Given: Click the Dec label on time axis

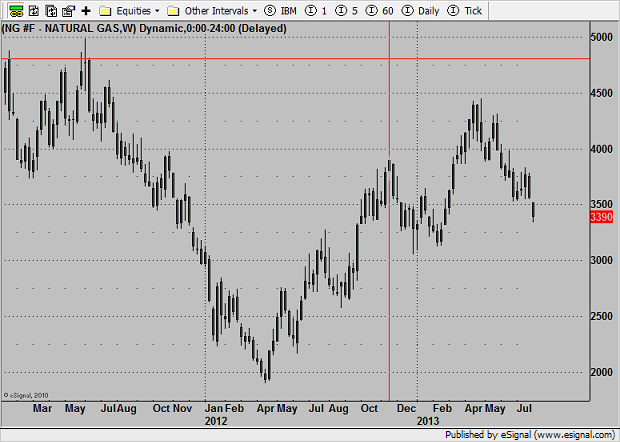Looking at the screenshot, I should [x=406, y=408].
